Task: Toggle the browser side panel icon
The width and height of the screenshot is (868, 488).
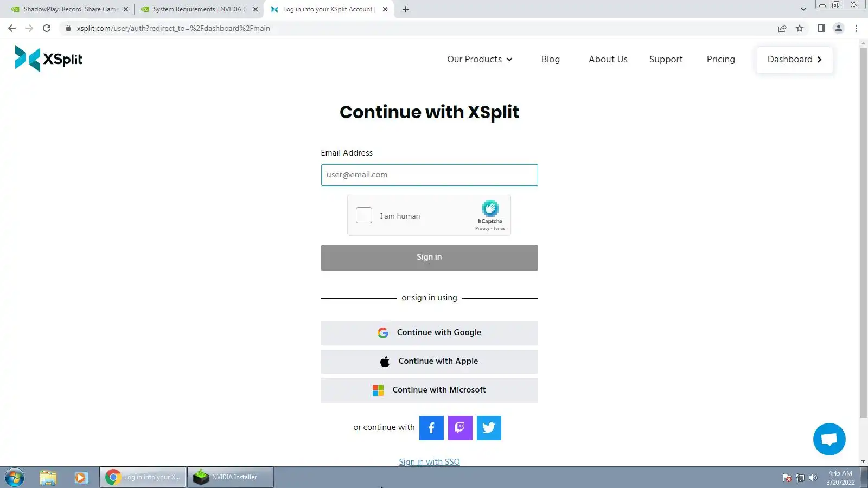Action: (x=821, y=28)
